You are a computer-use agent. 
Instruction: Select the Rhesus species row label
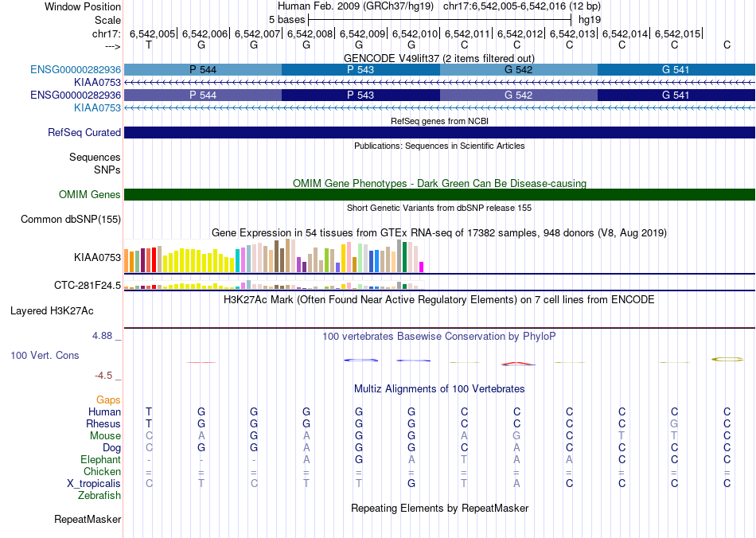[103, 423]
